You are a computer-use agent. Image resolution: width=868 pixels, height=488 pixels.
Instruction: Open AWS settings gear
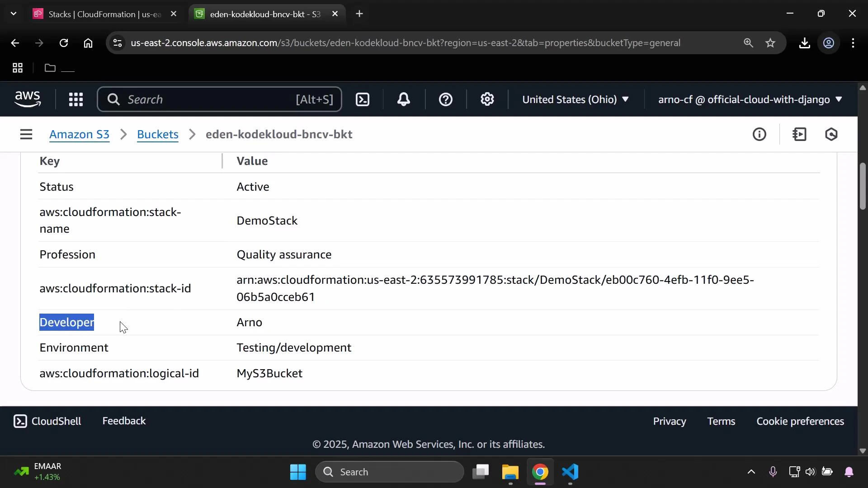click(487, 99)
